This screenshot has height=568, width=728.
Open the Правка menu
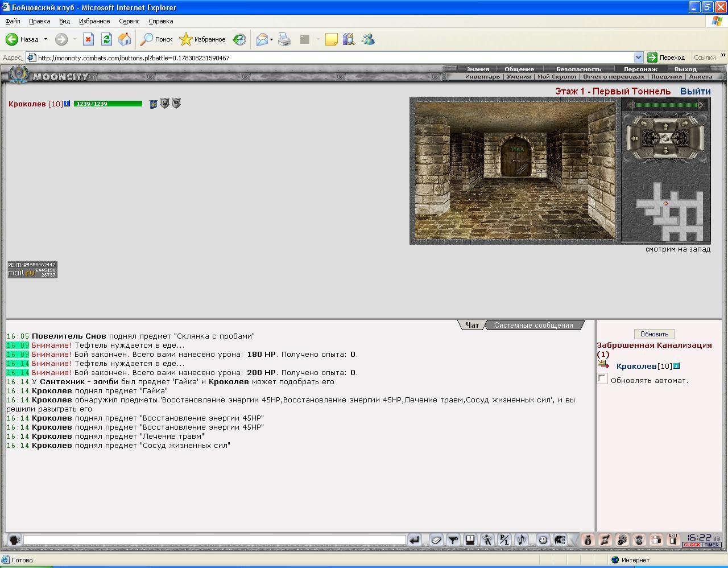(x=39, y=21)
